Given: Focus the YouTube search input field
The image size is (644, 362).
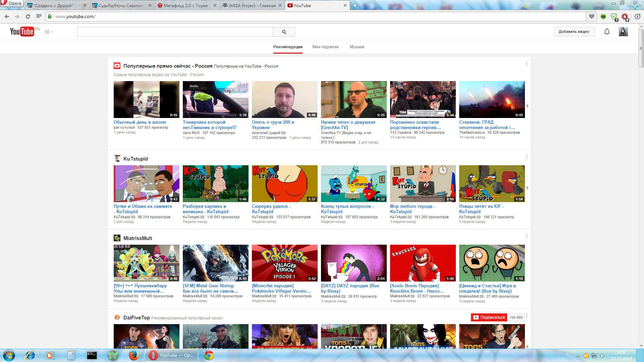Looking at the screenshot, I should coord(175,32).
